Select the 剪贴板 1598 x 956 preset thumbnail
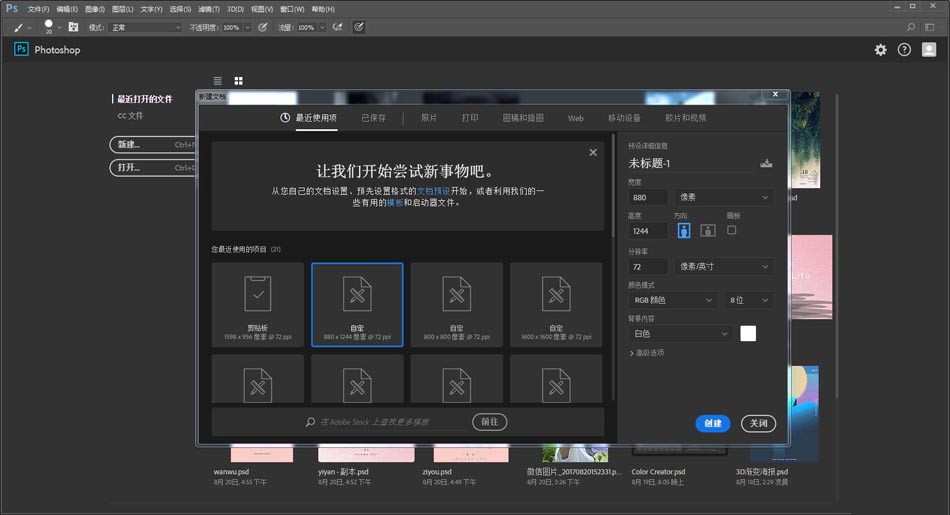Screen dimensions: 950x515 coord(257,304)
